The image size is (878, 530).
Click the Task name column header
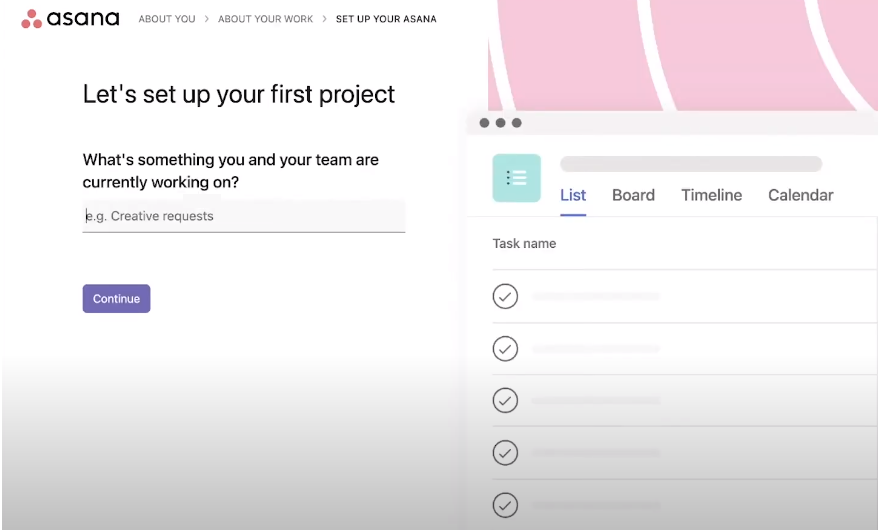pos(524,243)
